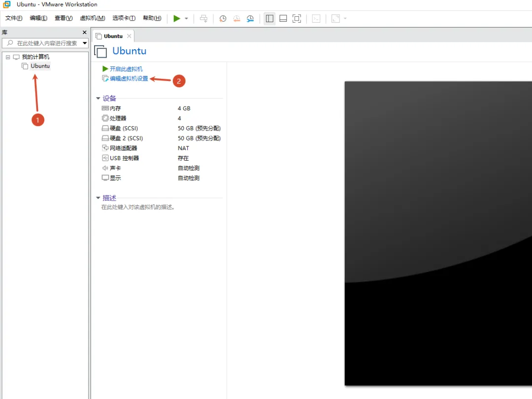Click the USB 控制器 device row

point(162,158)
